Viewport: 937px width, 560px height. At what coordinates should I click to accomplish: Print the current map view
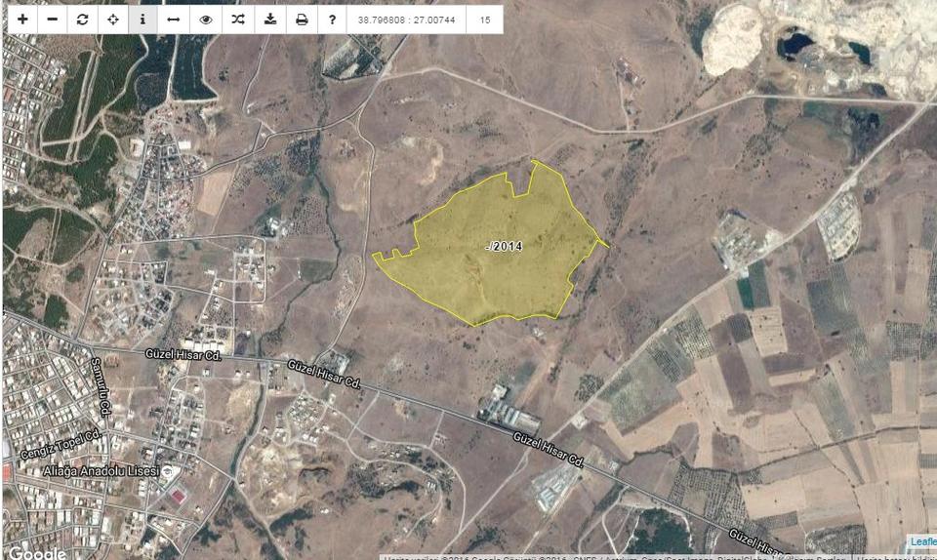point(302,20)
